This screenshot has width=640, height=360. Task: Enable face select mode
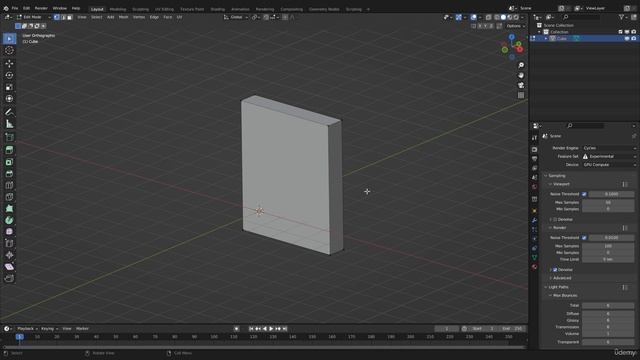coord(69,17)
